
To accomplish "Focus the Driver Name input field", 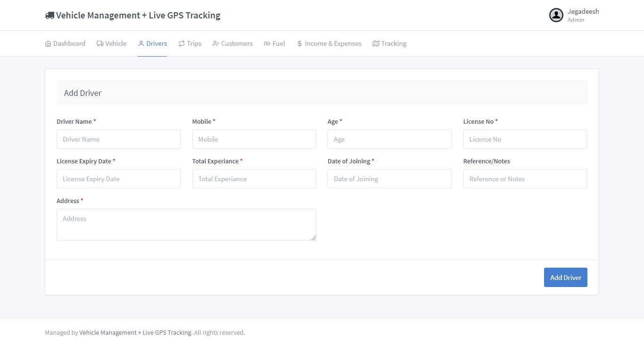I will click(x=118, y=139).
